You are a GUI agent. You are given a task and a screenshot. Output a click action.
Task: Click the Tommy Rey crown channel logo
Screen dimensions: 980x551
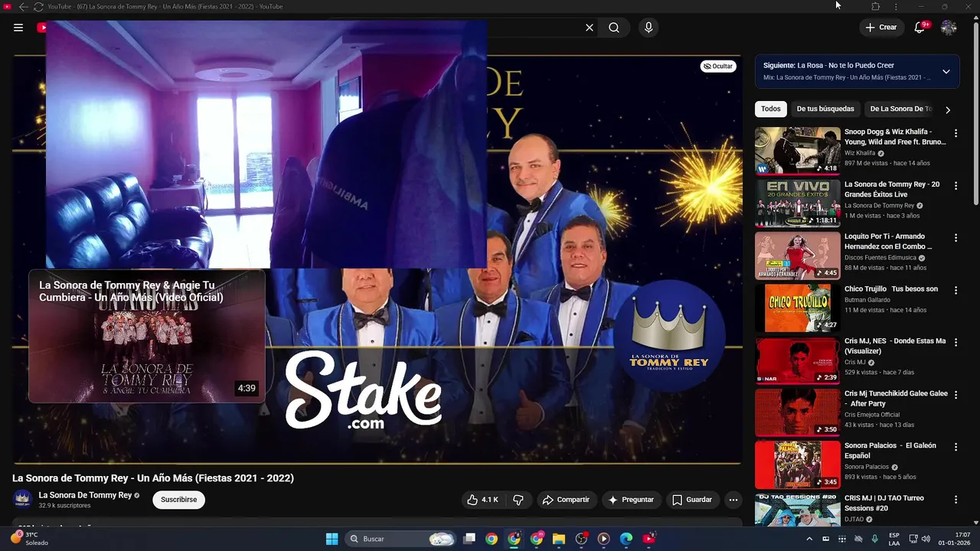click(x=669, y=337)
